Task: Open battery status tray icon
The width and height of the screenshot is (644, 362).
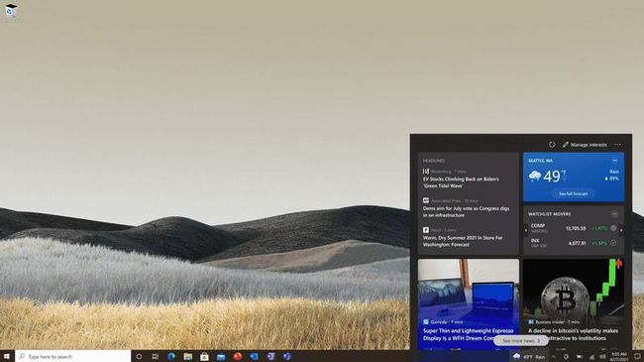Action: [580, 357]
